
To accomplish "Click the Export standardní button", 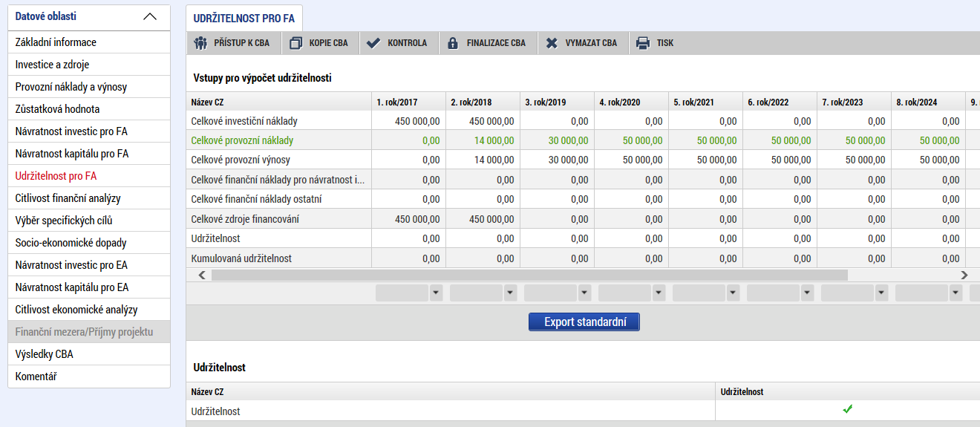I will coord(584,322).
